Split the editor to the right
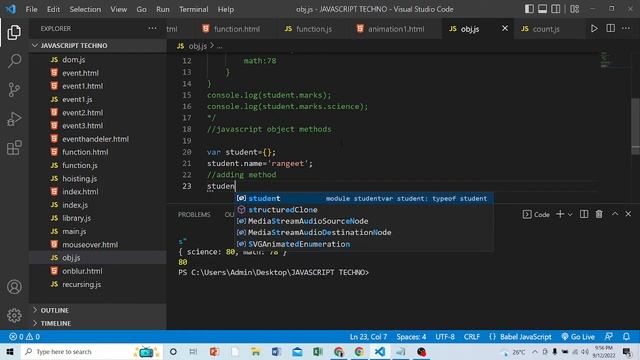This screenshot has width=640, height=360. click(x=610, y=29)
